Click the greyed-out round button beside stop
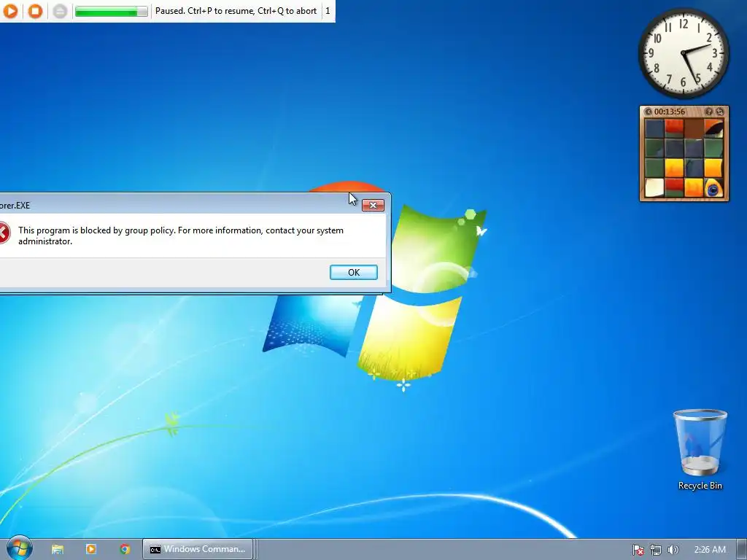747x560 pixels. pyautogui.click(x=60, y=10)
